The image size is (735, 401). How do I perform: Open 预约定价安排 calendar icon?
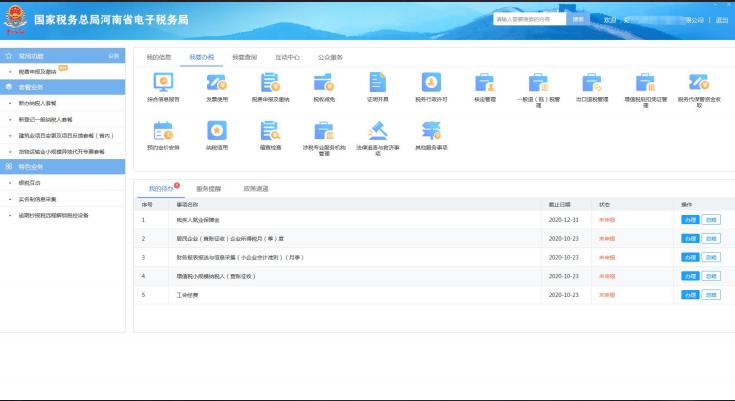(x=163, y=131)
